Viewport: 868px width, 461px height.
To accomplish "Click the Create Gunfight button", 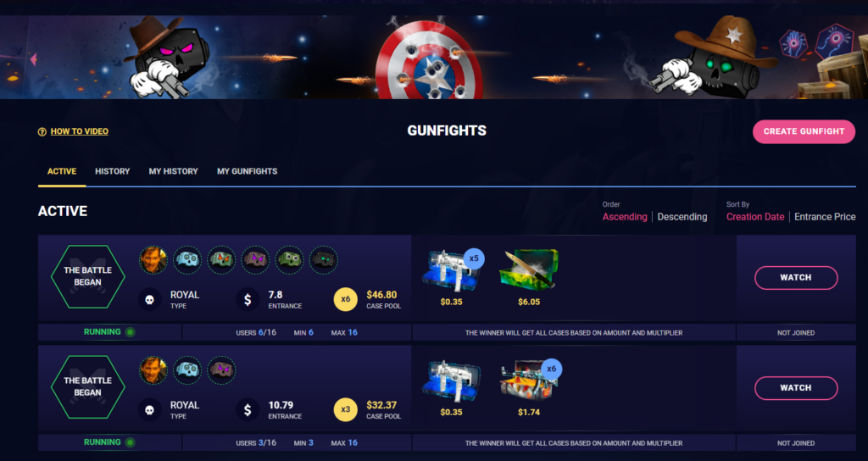I will (804, 131).
